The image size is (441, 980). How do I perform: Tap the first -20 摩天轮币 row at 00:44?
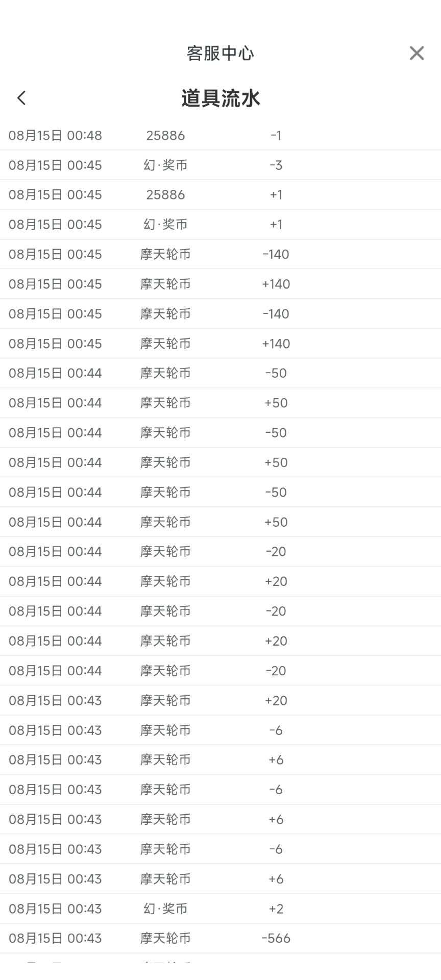pos(220,551)
